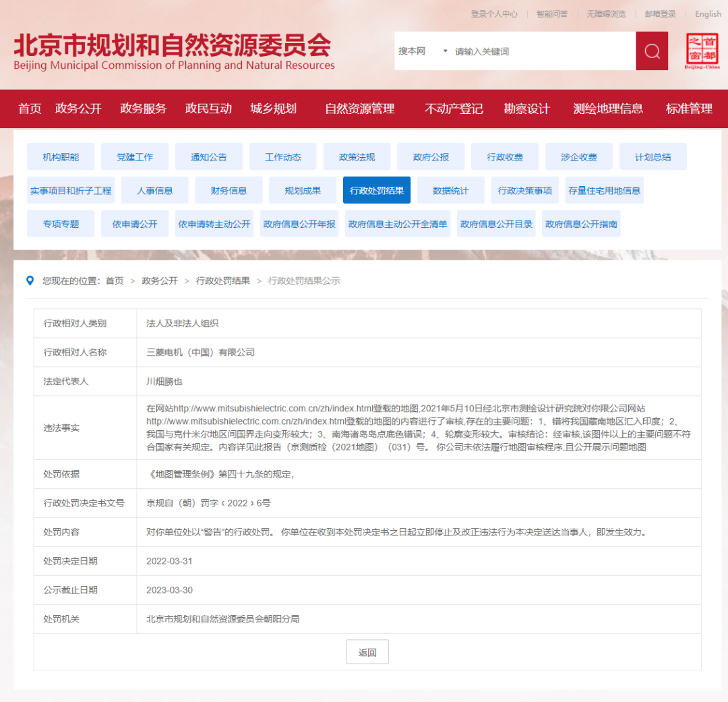
Task: Select the 通知公告 category tab
Action: pyautogui.click(x=209, y=157)
